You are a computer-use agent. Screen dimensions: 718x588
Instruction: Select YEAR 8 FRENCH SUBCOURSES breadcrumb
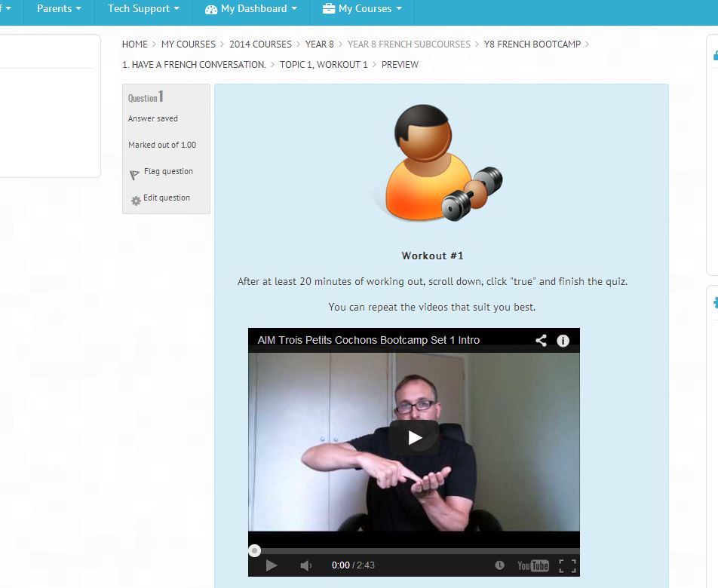(409, 44)
